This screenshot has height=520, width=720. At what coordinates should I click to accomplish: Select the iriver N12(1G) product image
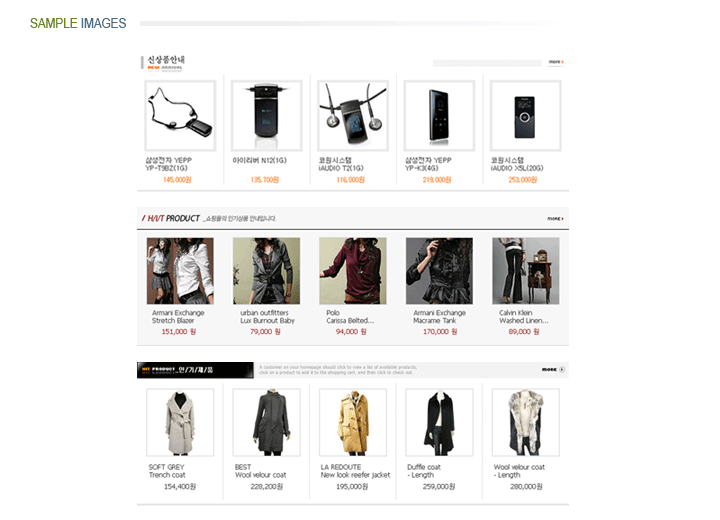coord(266,116)
